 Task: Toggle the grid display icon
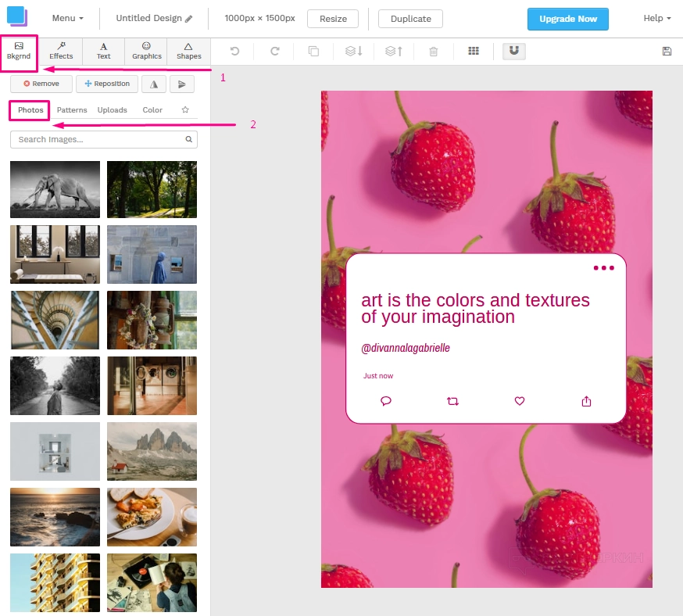coord(474,52)
